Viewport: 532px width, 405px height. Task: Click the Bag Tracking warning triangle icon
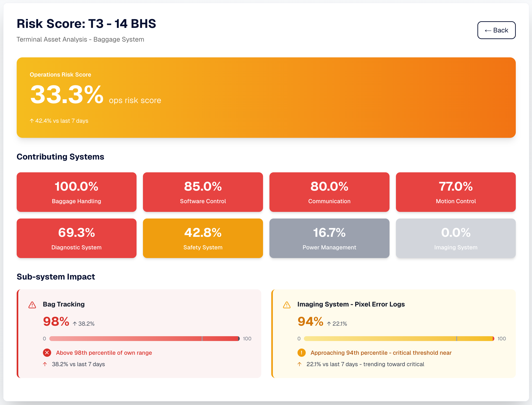click(32, 305)
